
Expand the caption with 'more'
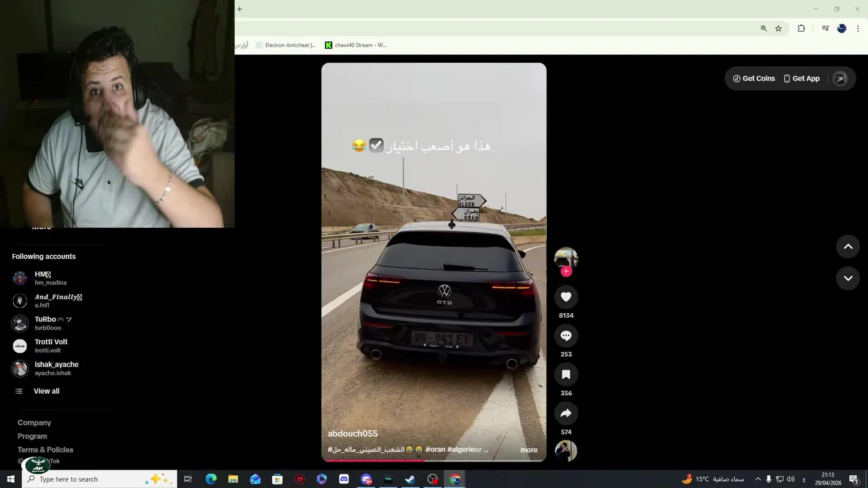(x=529, y=450)
